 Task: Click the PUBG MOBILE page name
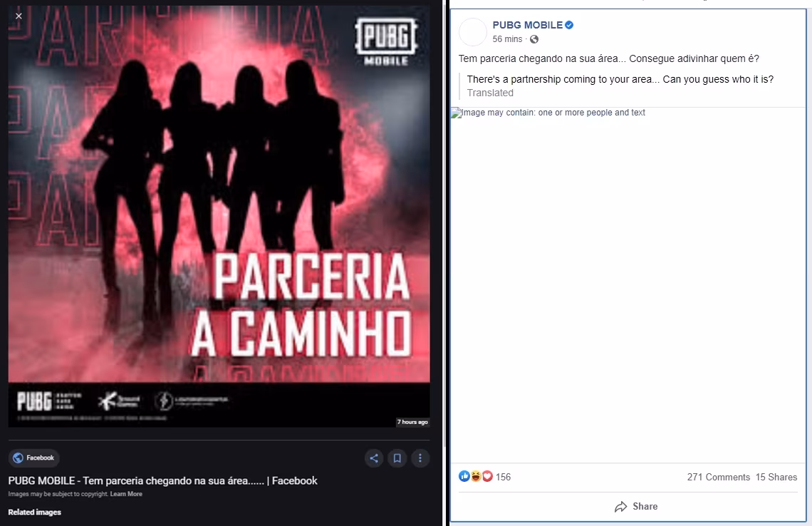pyautogui.click(x=527, y=25)
